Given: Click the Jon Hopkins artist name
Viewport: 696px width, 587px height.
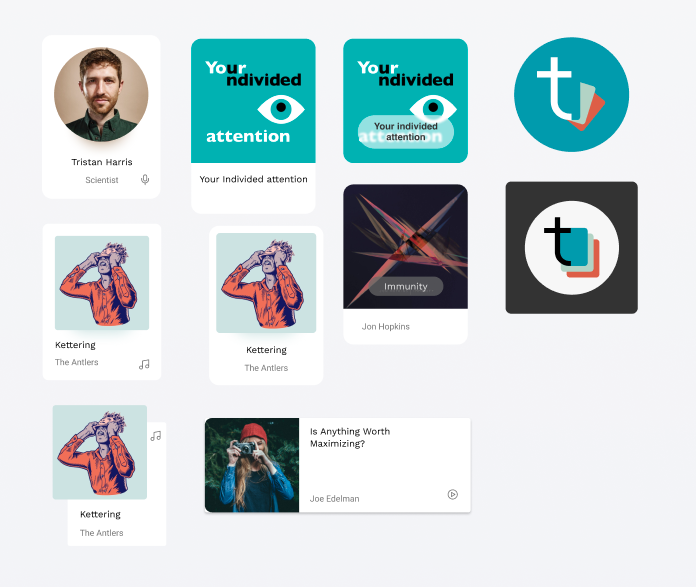Looking at the screenshot, I should (385, 326).
